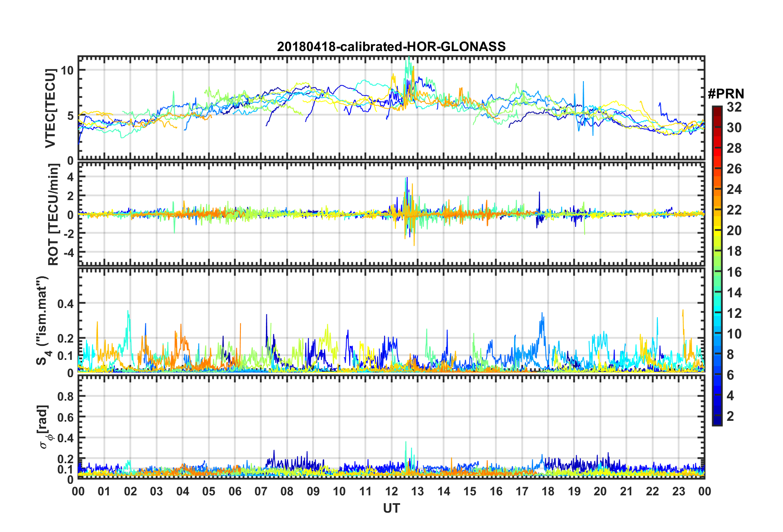Click the 09 hour tick on UT axis
The height and width of the screenshot is (532, 783).
click(x=313, y=492)
